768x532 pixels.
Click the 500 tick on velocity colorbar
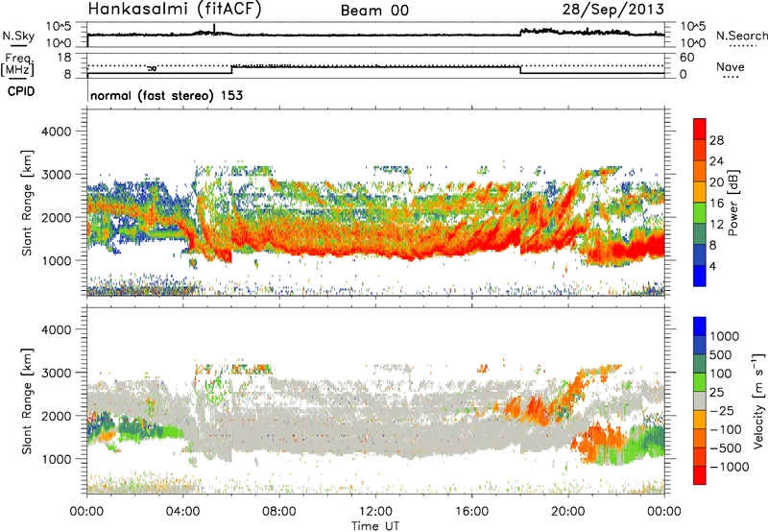(x=721, y=354)
